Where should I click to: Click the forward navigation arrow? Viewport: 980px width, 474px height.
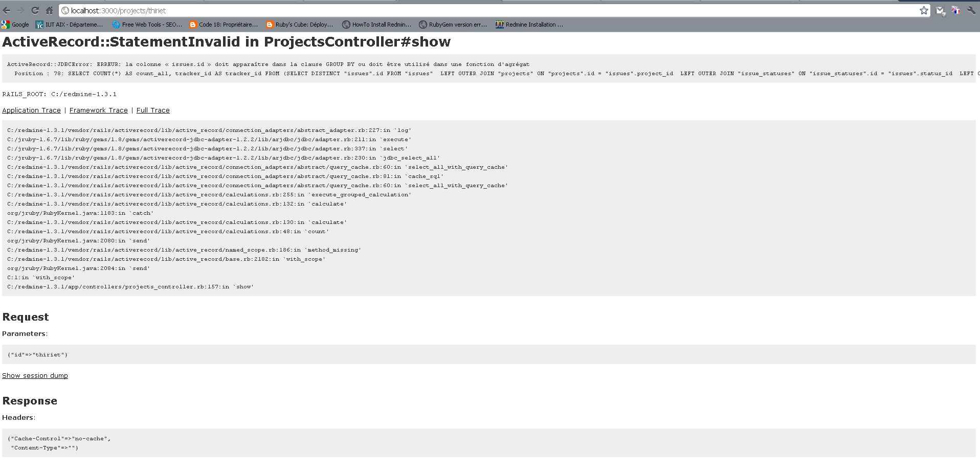(20, 10)
